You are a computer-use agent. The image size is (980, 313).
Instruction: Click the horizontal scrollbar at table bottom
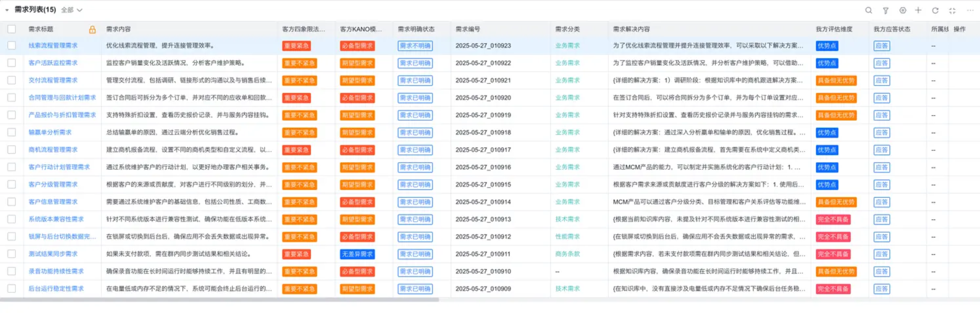[219, 300]
